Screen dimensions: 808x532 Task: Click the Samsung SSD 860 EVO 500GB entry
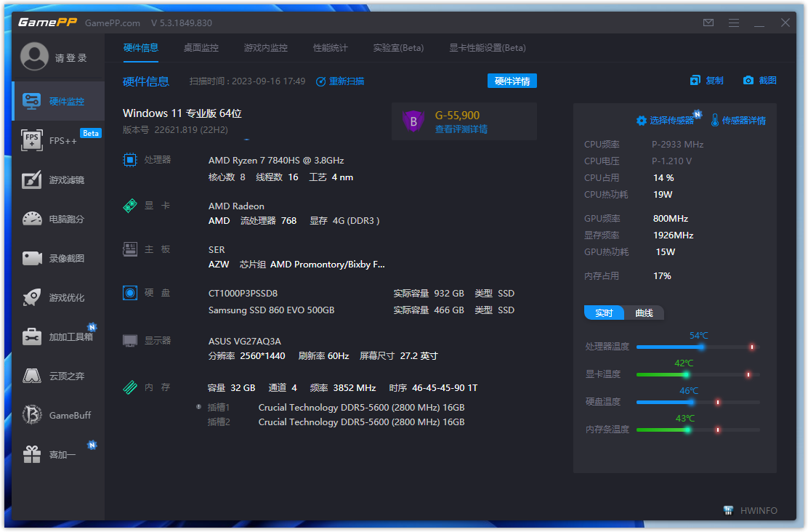tap(272, 310)
